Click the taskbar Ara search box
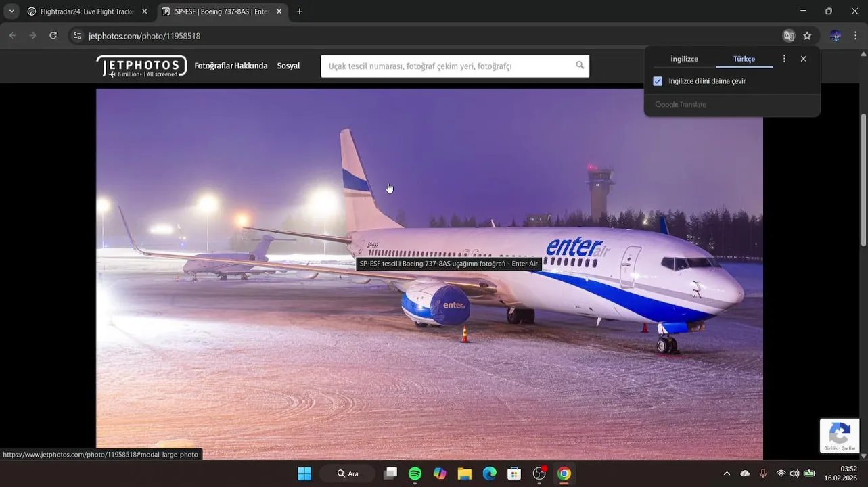Screen dimensions: 868x487 (348, 473)
